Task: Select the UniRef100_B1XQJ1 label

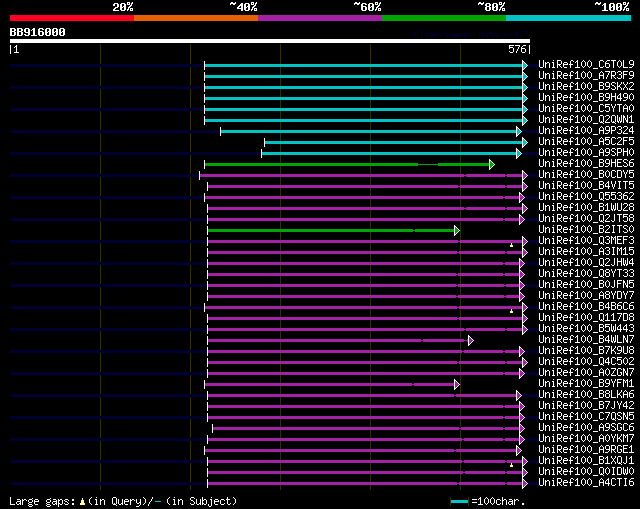Action: point(586,461)
